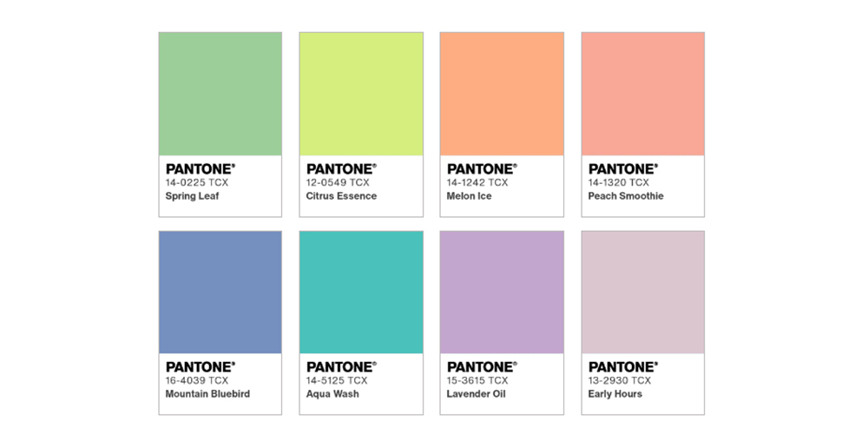Screen dimensions: 868x434
Task: Click code 16-4039 TCX
Action: 197,381
